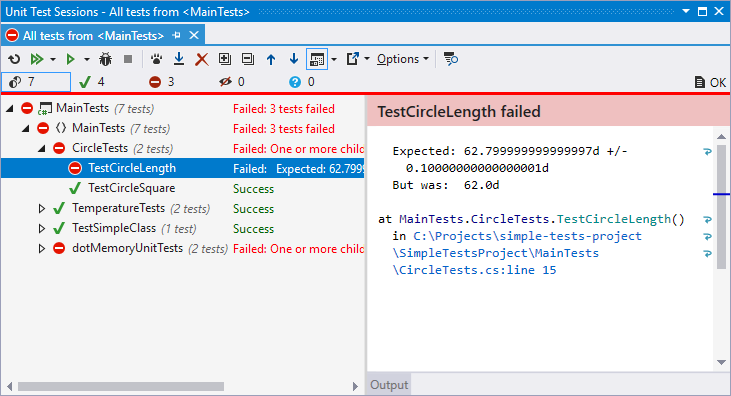Select TestSimpleClass in the tree
731x396 pixels.
114,229
